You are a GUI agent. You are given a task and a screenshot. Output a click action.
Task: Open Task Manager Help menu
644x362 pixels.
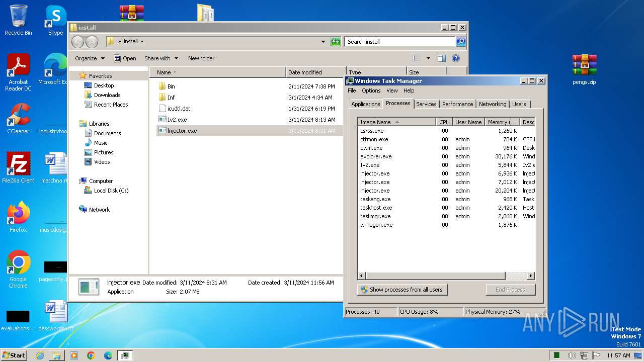pyautogui.click(x=409, y=90)
